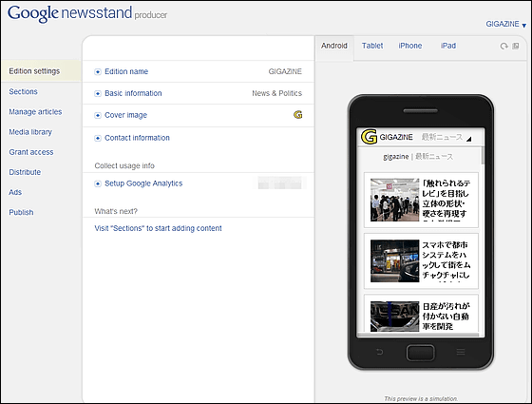Click the Google newsstand producer logo
Viewport: 532px width, 404px height.
(x=87, y=13)
